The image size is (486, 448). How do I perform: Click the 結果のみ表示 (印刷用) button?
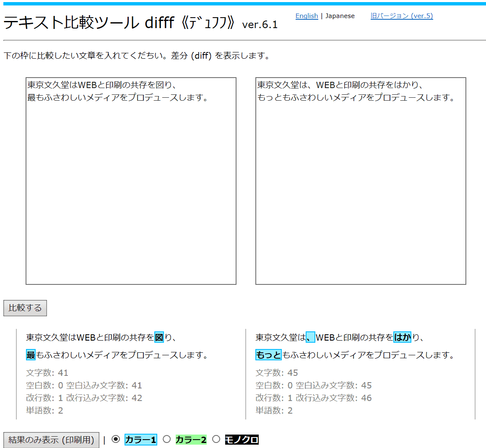pos(51,440)
